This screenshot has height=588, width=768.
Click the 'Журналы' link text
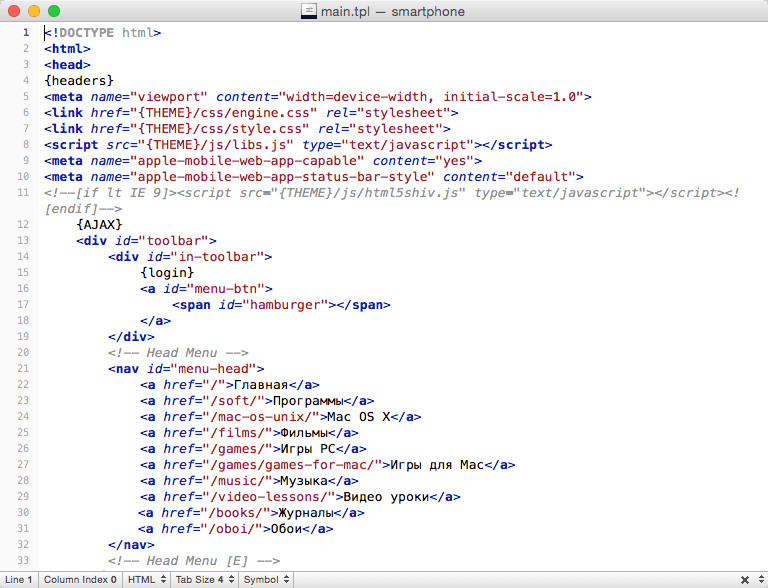306,513
